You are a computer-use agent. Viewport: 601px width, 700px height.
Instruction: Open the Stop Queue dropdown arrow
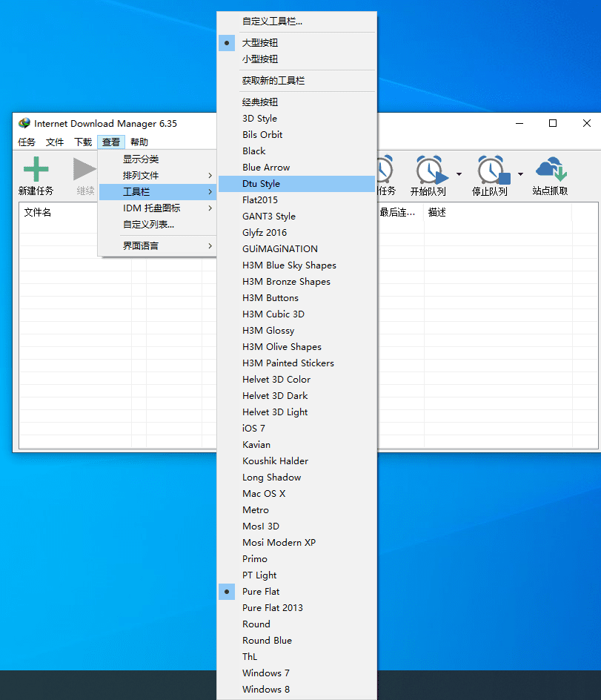point(520,174)
